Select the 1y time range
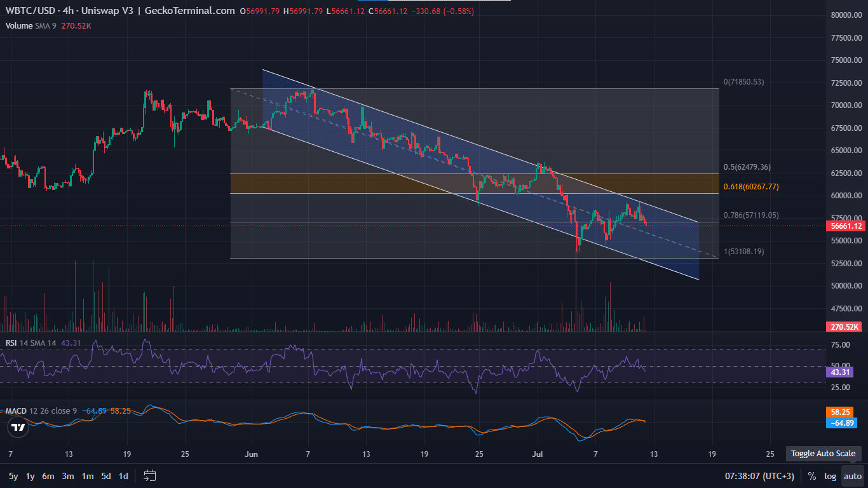The height and width of the screenshot is (488, 868). 30,476
